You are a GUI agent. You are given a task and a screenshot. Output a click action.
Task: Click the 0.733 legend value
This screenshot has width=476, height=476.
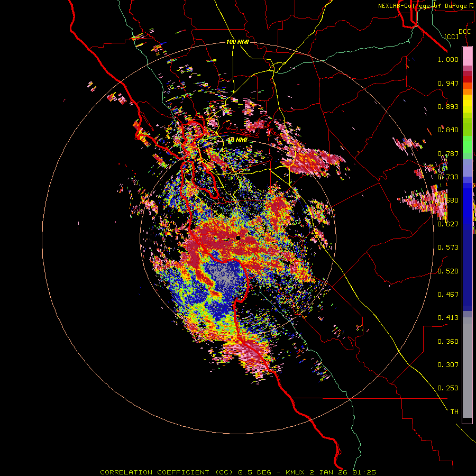coord(448,177)
